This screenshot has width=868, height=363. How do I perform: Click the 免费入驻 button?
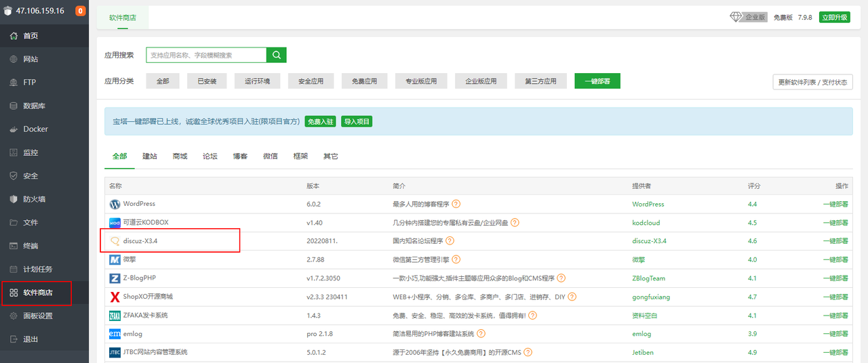[320, 121]
